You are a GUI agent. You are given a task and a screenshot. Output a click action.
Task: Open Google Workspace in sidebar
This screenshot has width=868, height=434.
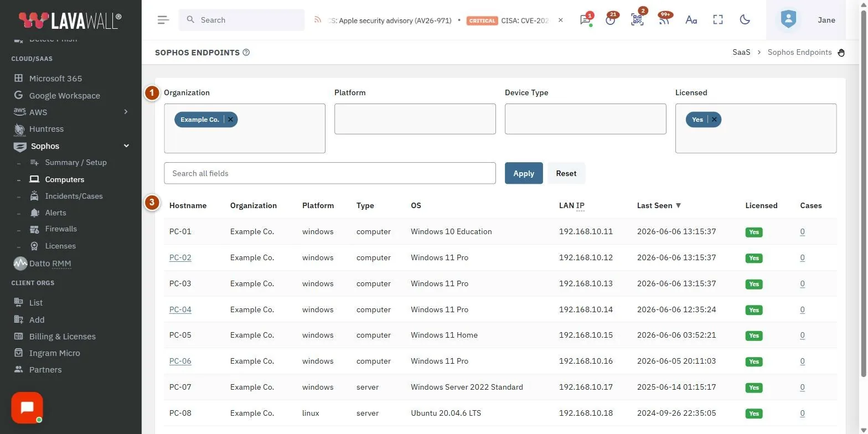(x=64, y=96)
